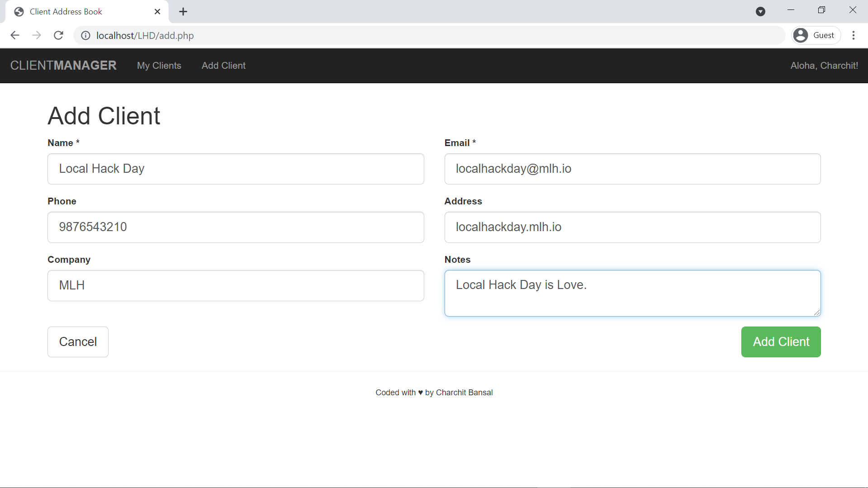Select the Client Address Book tab
This screenshot has width=868, height=488.
(87, 12)
